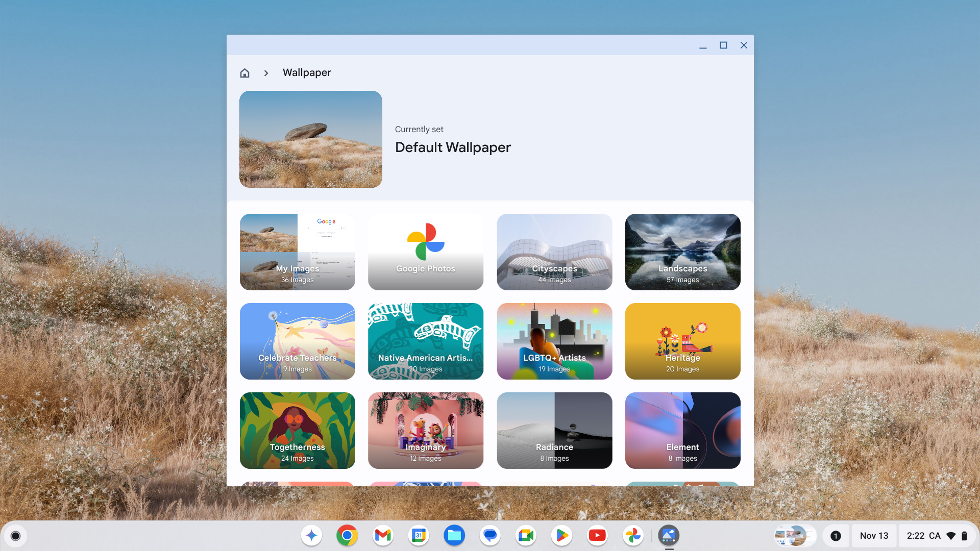Open the holding space tray previews

(x=795, y=536)
